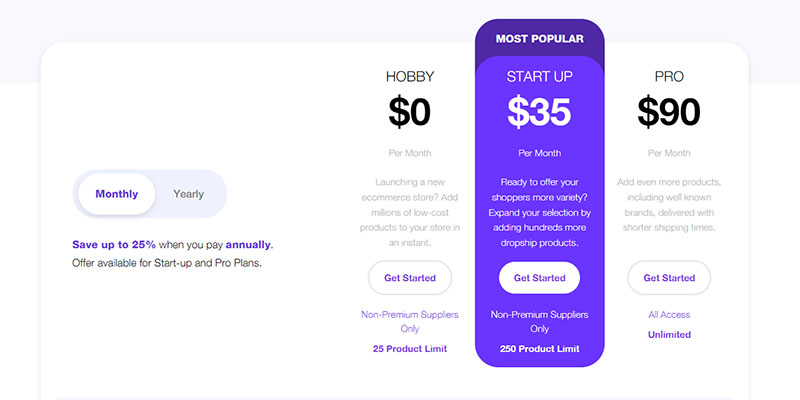Select the Monthly billing option
This screenshot has width=800, height=400.
coord(116,194)
